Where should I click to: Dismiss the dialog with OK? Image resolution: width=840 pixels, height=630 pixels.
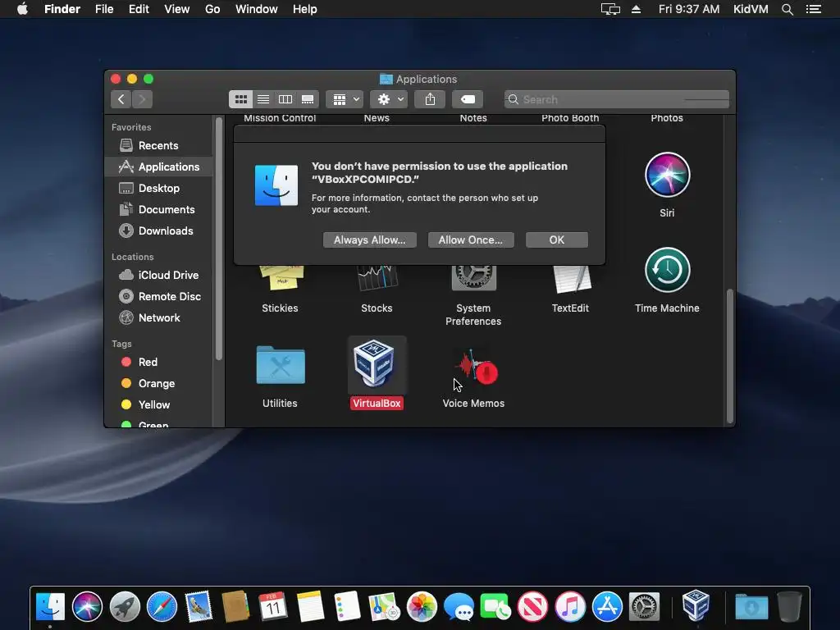557,240
